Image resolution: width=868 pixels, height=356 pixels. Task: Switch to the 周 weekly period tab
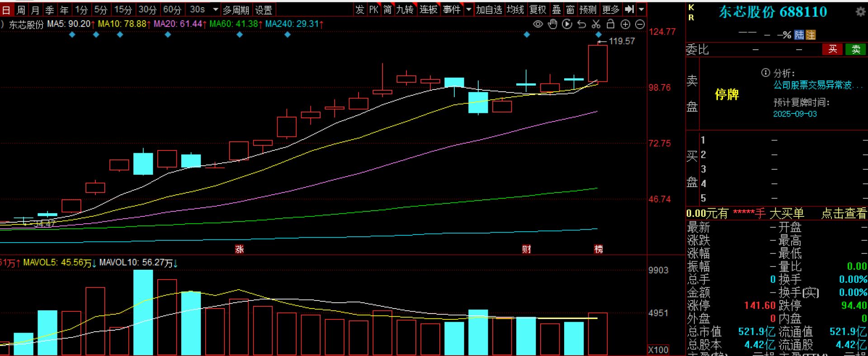coord(21,9)
